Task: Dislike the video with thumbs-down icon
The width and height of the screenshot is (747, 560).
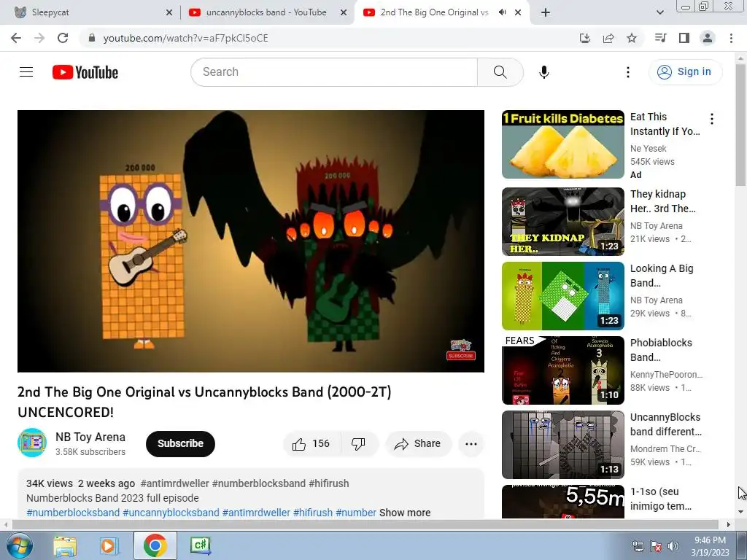Action: click(x=358, y=444)
